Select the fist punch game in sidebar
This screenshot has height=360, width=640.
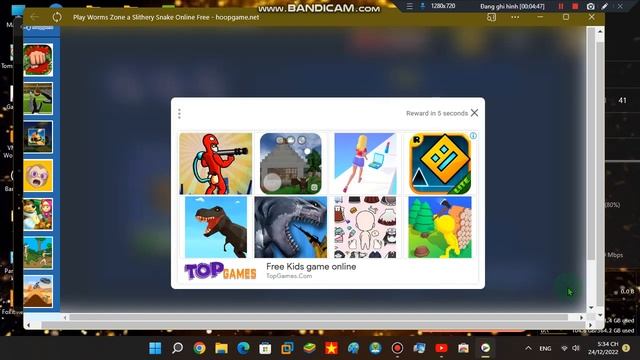38,60
